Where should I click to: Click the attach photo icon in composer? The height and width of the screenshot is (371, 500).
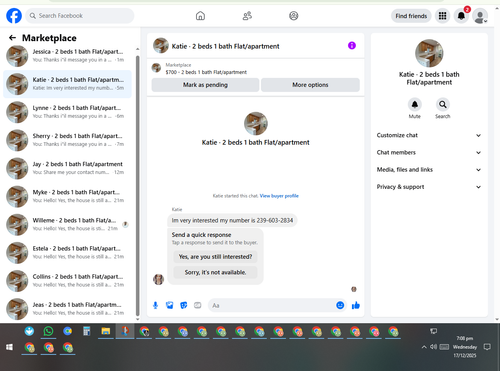(x=170, y=305)
